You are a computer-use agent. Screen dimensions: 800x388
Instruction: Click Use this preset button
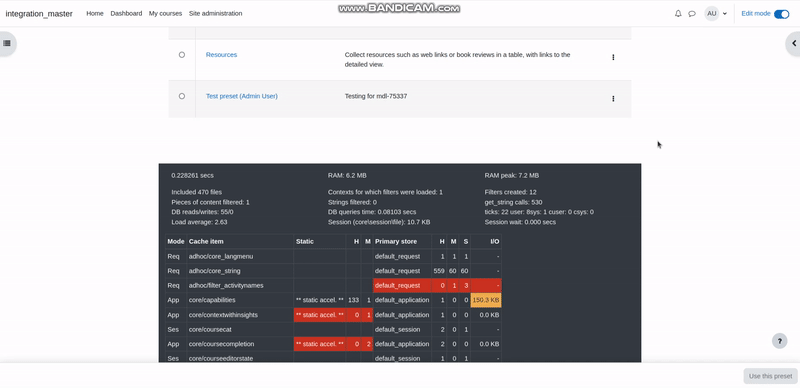770,376
